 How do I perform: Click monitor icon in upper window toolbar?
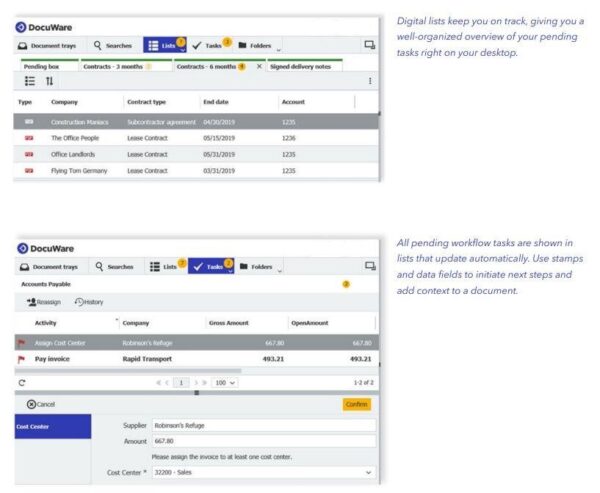[x=370, y=45]
